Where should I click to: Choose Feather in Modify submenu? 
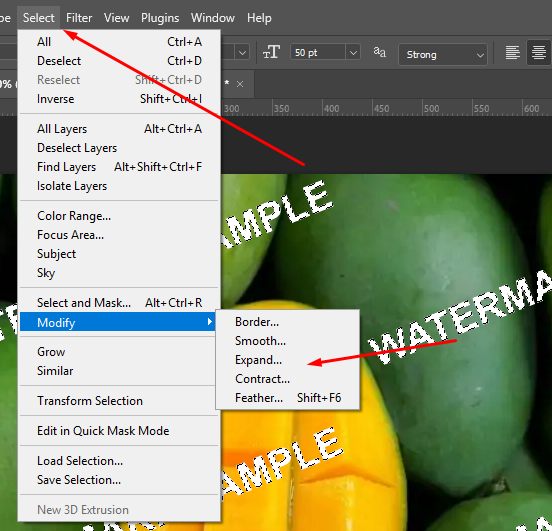[x=288, y=398]
